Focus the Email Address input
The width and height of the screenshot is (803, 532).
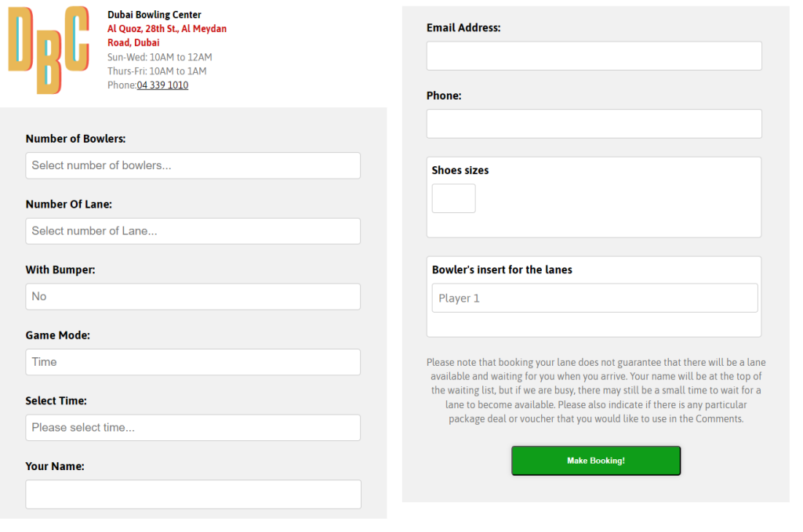click(x=594, y=56)
